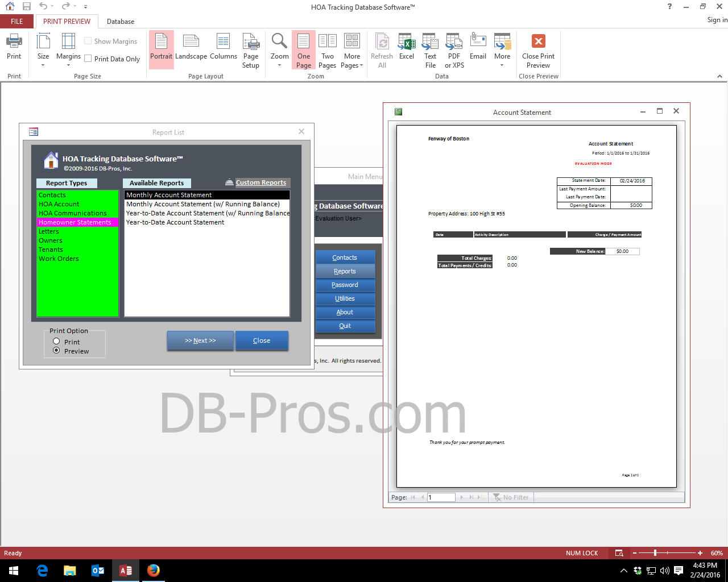Screen dimensions: 728x582
Task: Export the report as PDF or XPS
Action: coord(454,50)
